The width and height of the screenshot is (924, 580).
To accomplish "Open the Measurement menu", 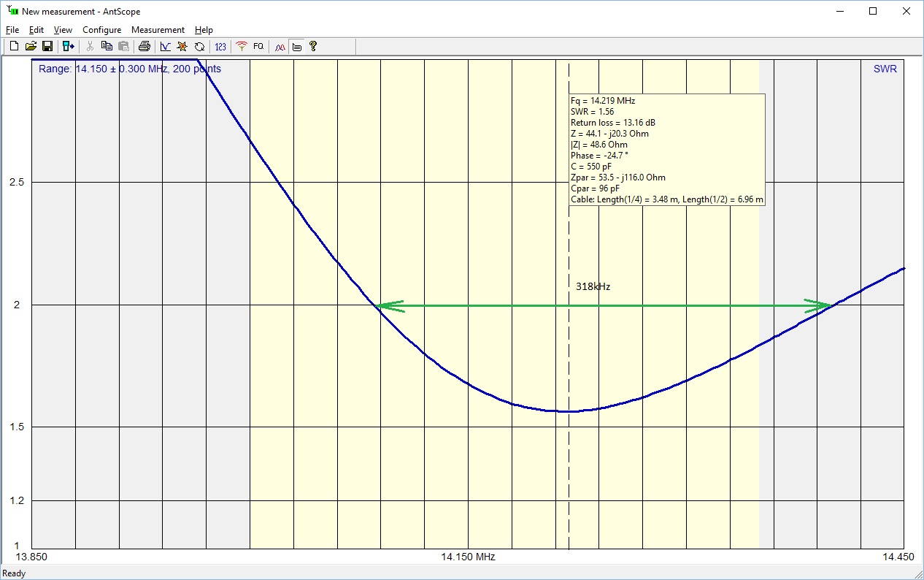I will pyautogui.click(x=158, y=30).
